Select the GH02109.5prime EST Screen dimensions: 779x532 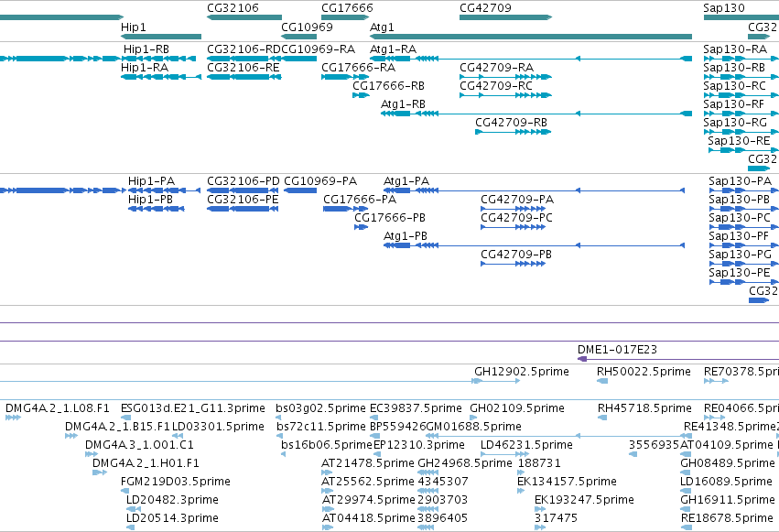[x=474, y=418]
